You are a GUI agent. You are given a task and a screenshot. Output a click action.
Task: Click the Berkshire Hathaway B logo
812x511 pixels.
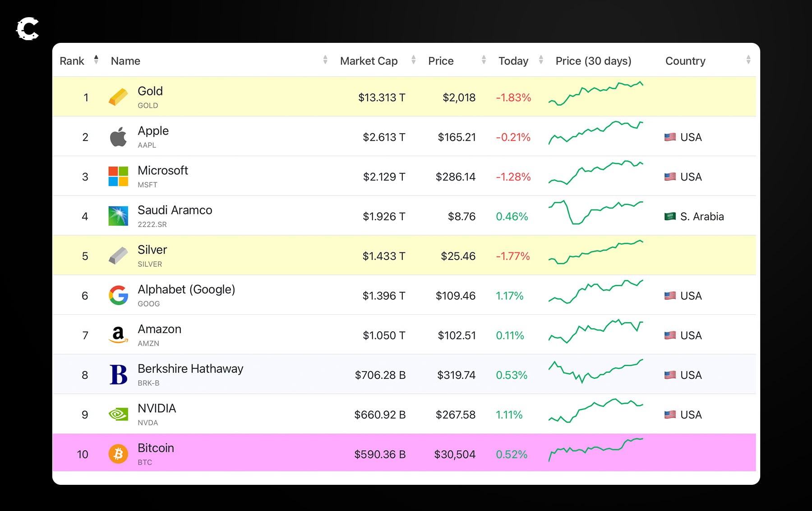pyautogui.click(x=118, y=375)
